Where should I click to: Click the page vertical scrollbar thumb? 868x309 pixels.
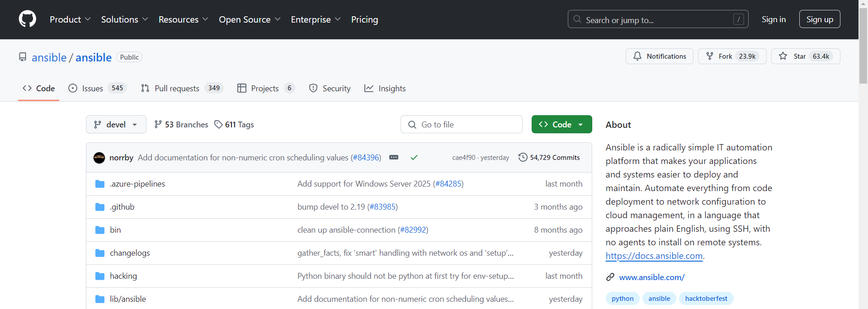pyautogui.click(x=863, y=45)
